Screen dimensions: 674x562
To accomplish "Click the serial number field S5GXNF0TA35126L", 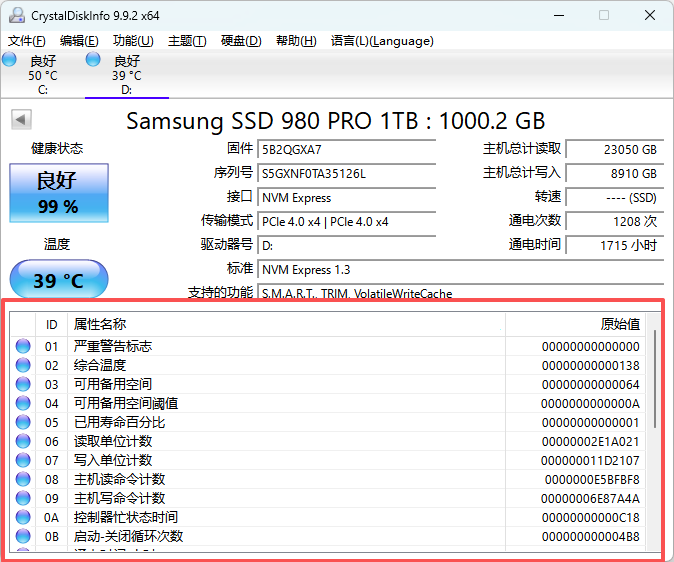I will 346,174.
